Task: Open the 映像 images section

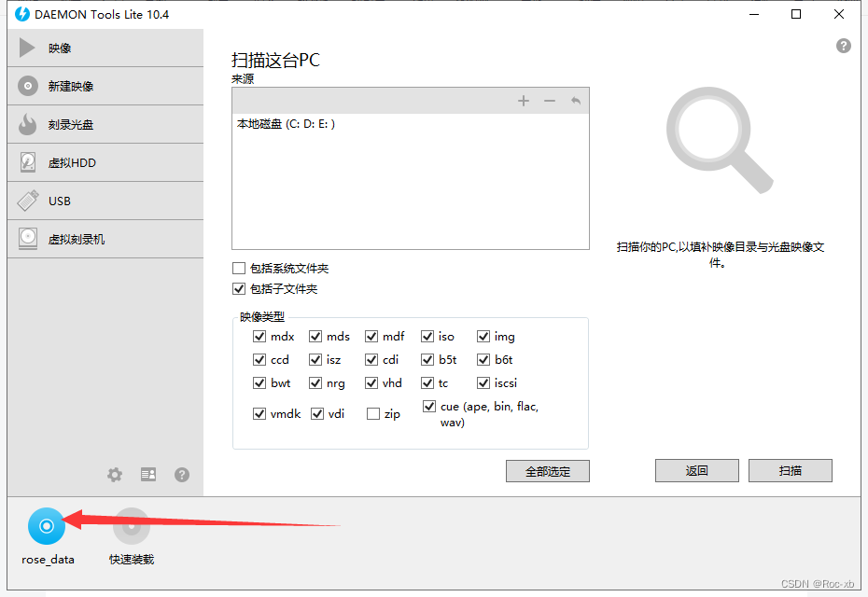Action: click(105, 49)
